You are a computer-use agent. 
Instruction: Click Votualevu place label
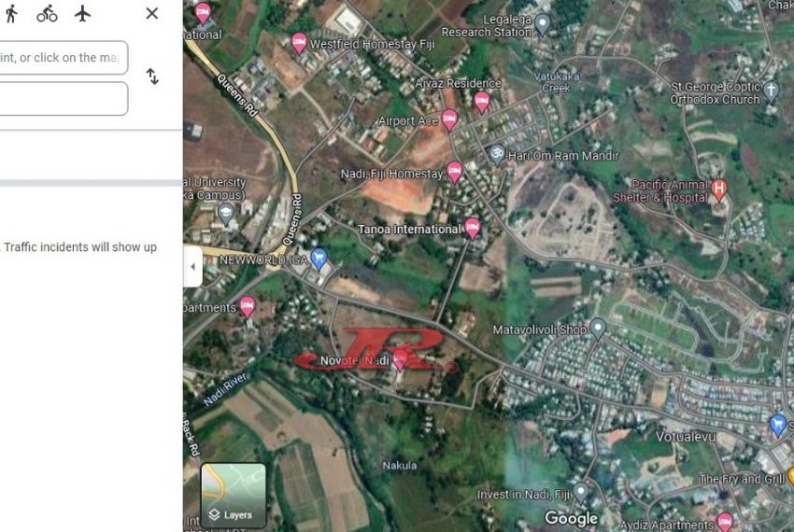tap(686, 436)
